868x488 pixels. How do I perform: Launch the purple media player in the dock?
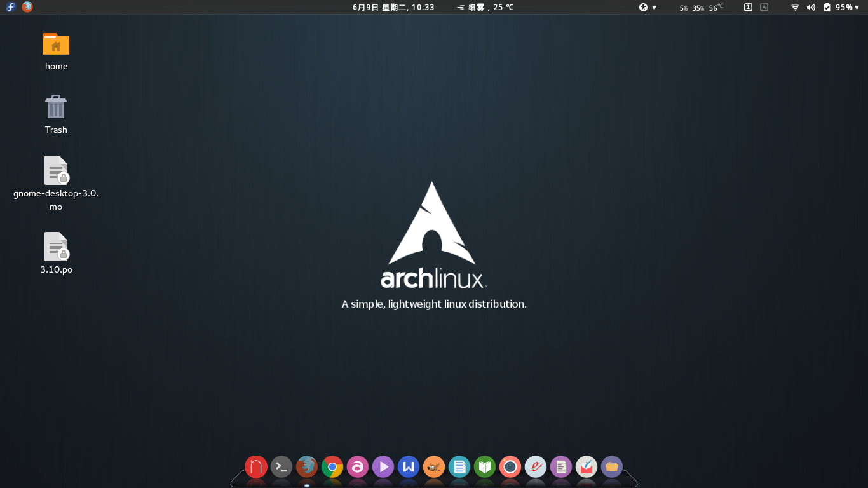pyautogui.click(x=383, y=467)
